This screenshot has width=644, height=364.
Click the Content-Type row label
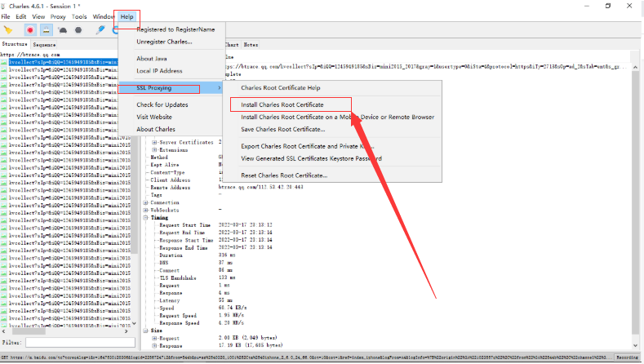(167, 172)
